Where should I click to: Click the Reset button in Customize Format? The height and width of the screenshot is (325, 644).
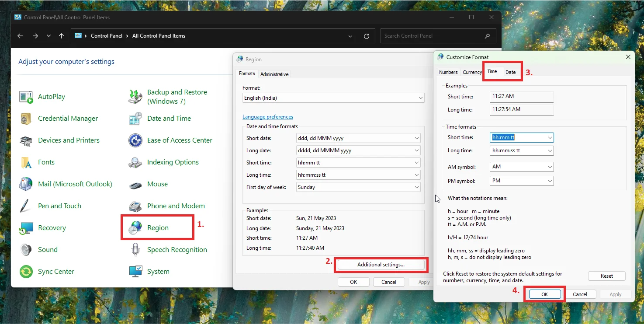coord(607,276)
